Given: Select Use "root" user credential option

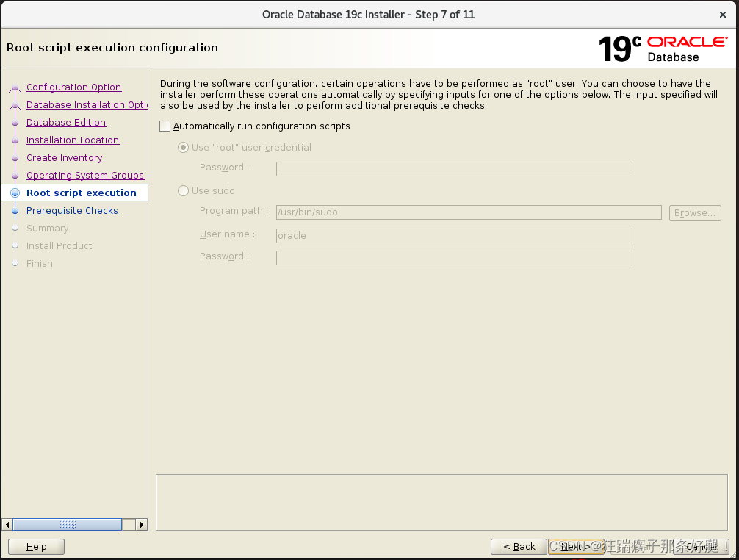Looking at the screenshot, I should 183,148.
